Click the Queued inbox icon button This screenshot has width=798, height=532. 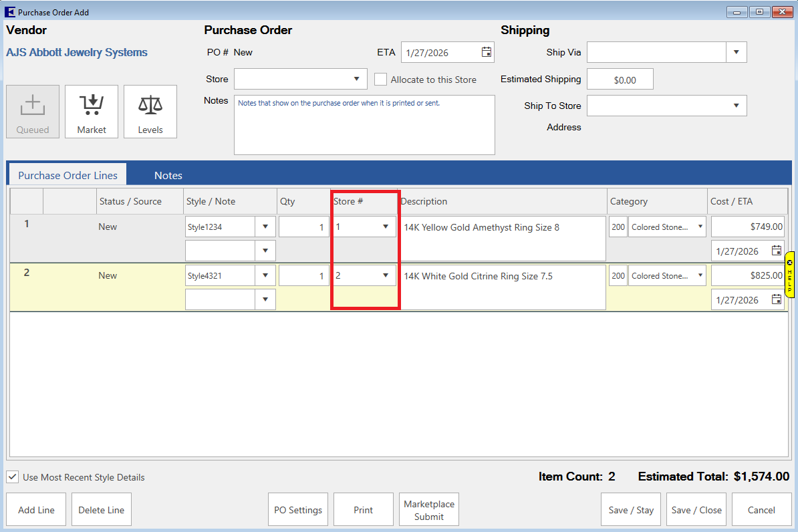pos(33,111)
